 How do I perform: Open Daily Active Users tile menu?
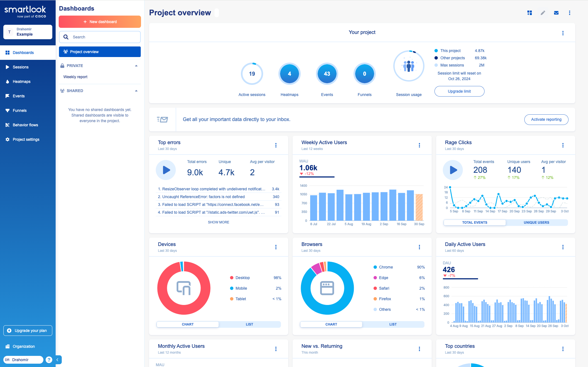[563, 247]
